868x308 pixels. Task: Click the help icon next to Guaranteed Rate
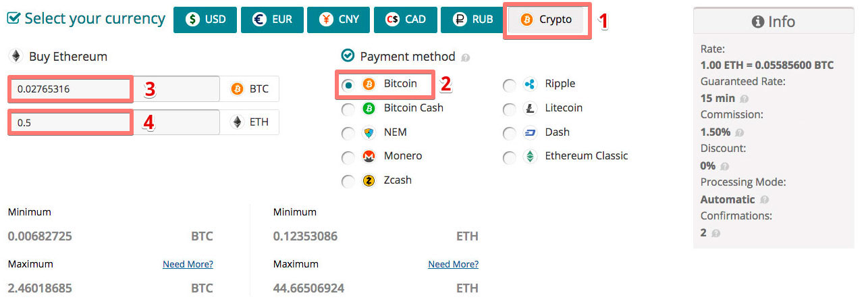click(744, 99)
